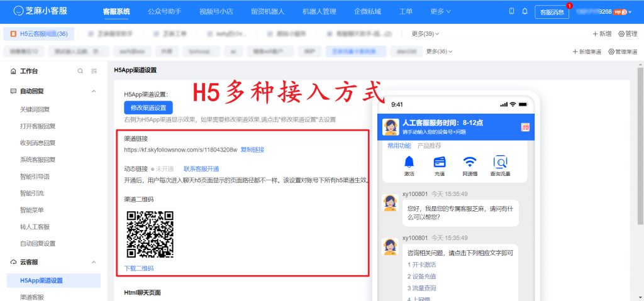
Task: Open the 公众号助手 navigation tab
Action: [x=165, y=11]
